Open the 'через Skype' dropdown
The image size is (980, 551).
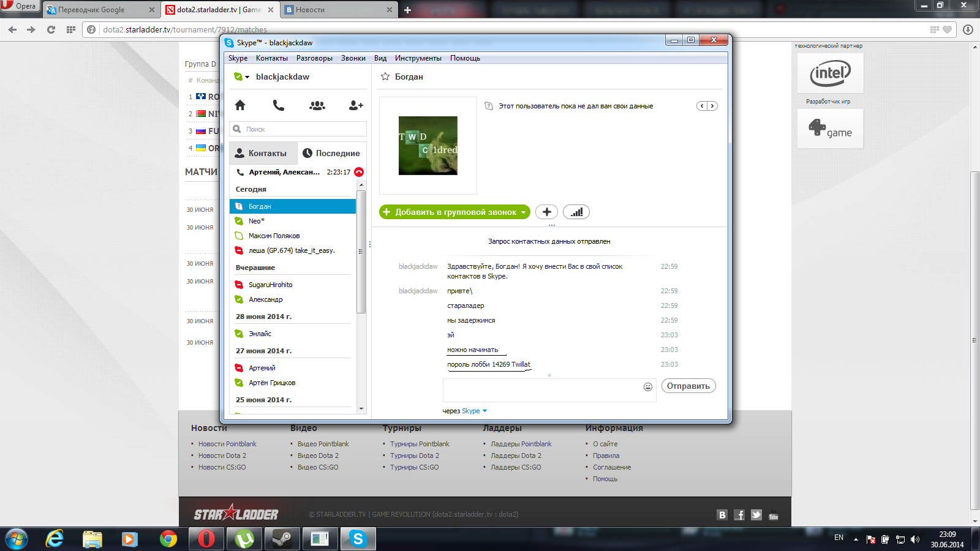(465, 411)
